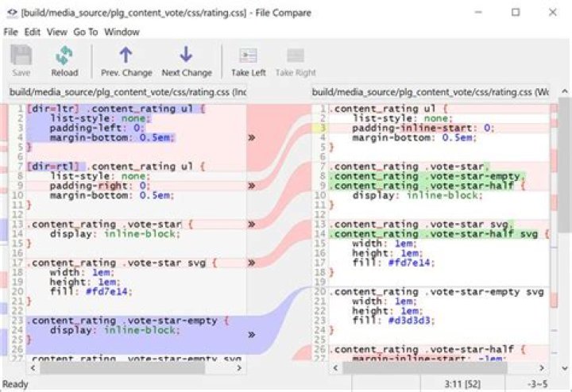Jump to Prev. Change
This screenshot has height=392, width=572.
coord(126,61)
